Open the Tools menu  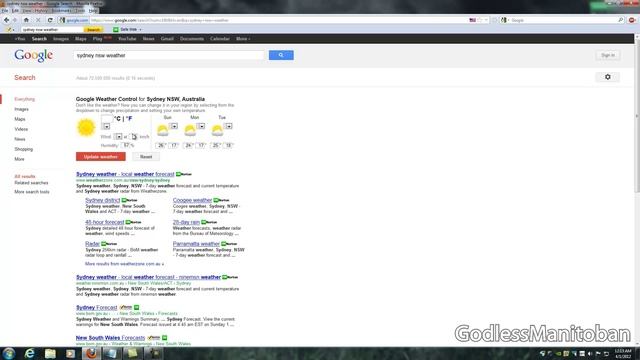click(80, 10)
